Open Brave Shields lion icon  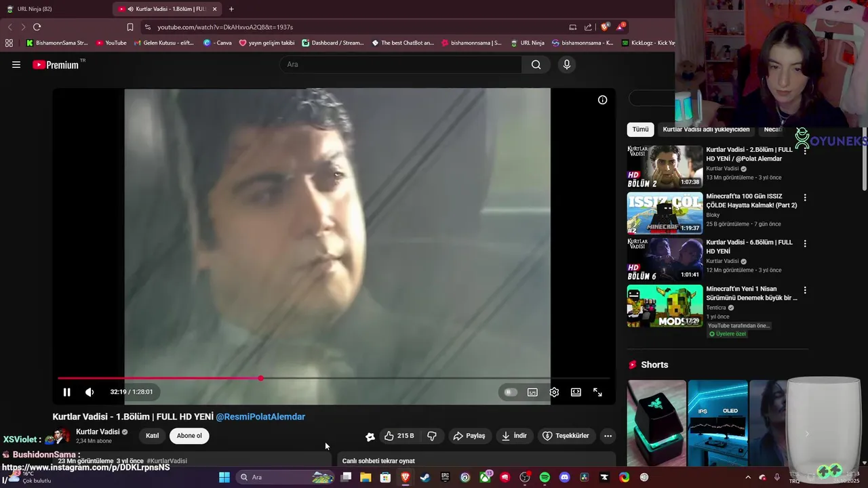[605, 27]
